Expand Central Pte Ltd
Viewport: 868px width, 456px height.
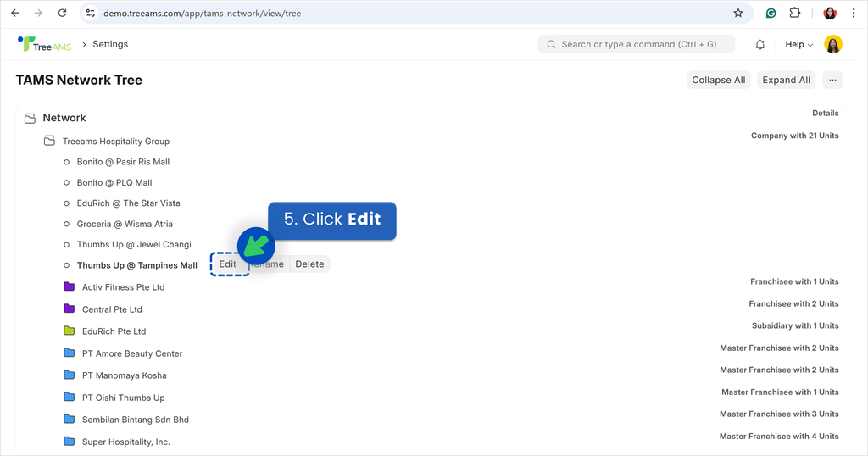112,309
